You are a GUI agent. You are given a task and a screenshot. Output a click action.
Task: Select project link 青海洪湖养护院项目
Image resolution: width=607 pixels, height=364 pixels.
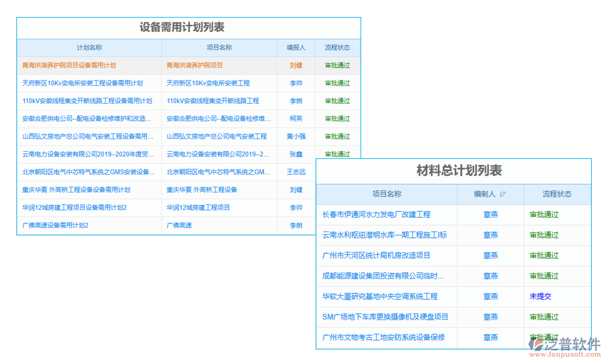pos(195,66)
